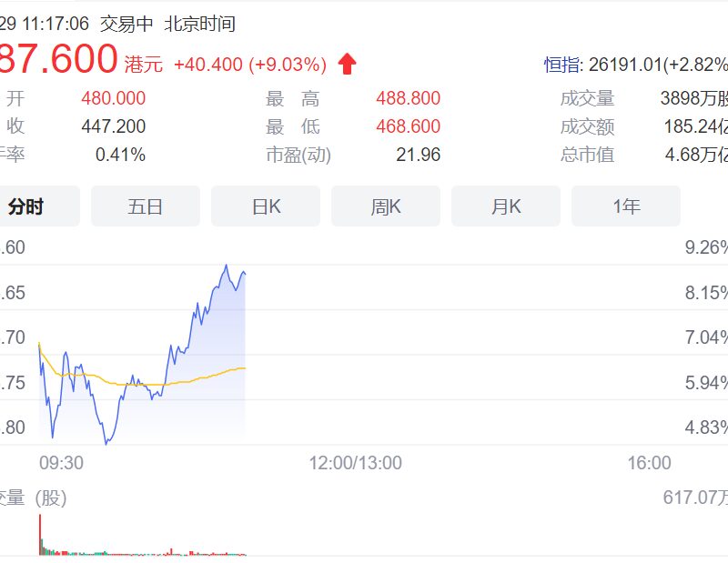Click the 09:30 time axis label

[x=61, y=463]
